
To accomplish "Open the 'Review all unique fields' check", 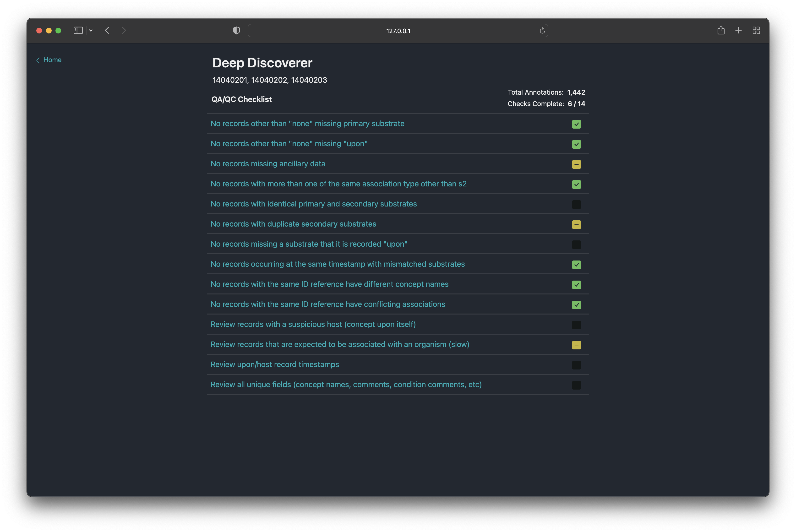I will click(x=346, y=384).
